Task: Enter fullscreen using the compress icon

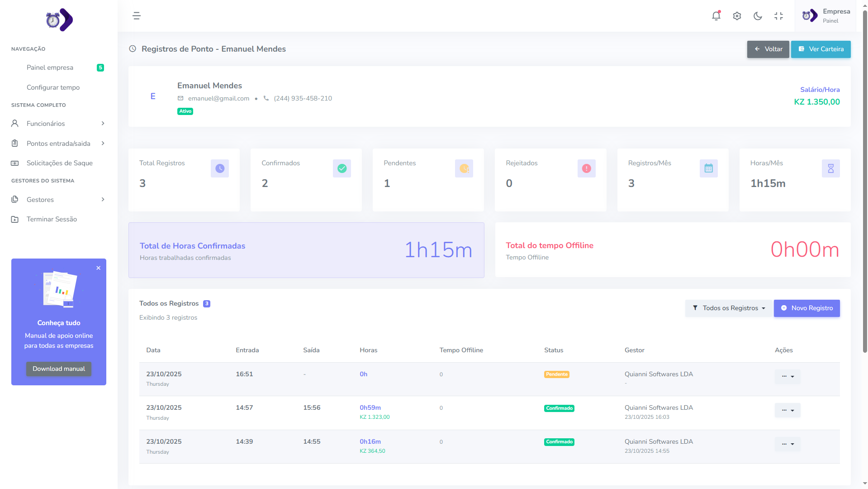Action: point(779,16)
